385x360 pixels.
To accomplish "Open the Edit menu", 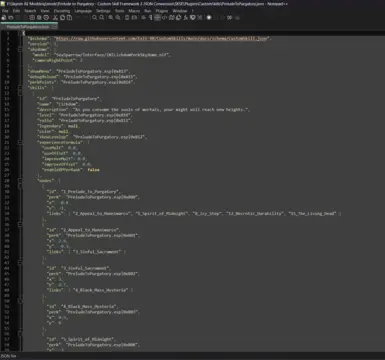I will coord(16,11).
